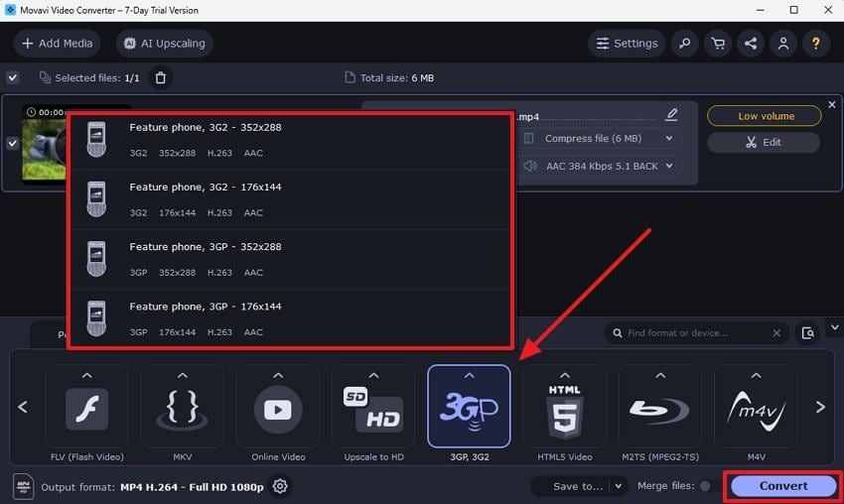The image size is (844, 504).
Task: Open the Save to dropdown arrow
Action: click(618, 486)
